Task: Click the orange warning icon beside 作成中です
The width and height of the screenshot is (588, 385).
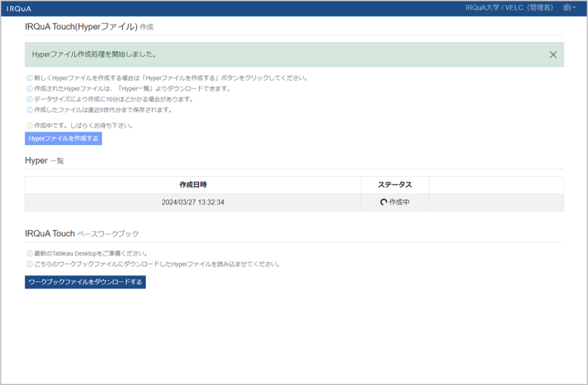Action: pyautogui.click(x=30, y=126)
